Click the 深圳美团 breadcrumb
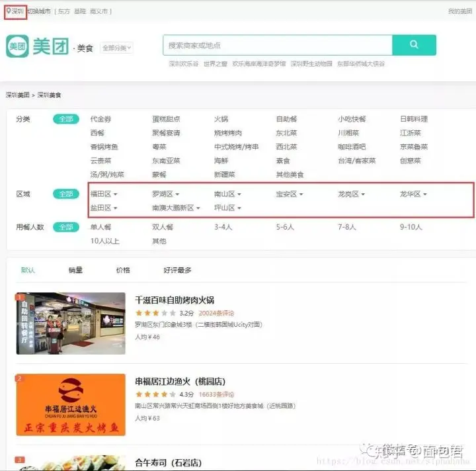Image resolution: width=476 pixels, height=471 pixels. click(x=18, y=95)
